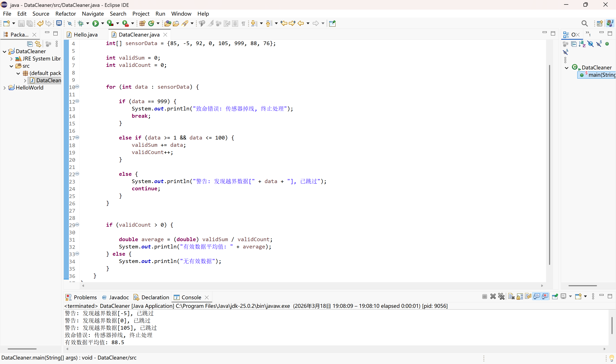Click the toolbar search magnifier icon
616x364 pixels.
[x=584, y=23]
